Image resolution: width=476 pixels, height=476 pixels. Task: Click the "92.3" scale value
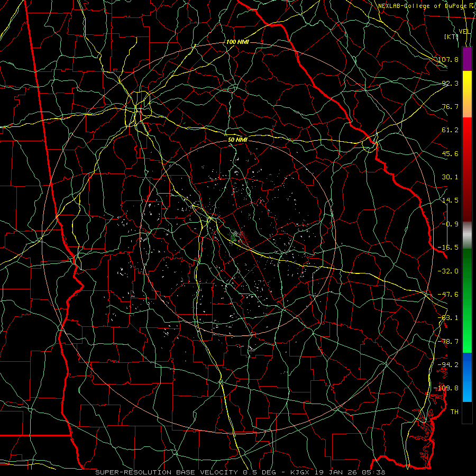click(x=450, y=83)
